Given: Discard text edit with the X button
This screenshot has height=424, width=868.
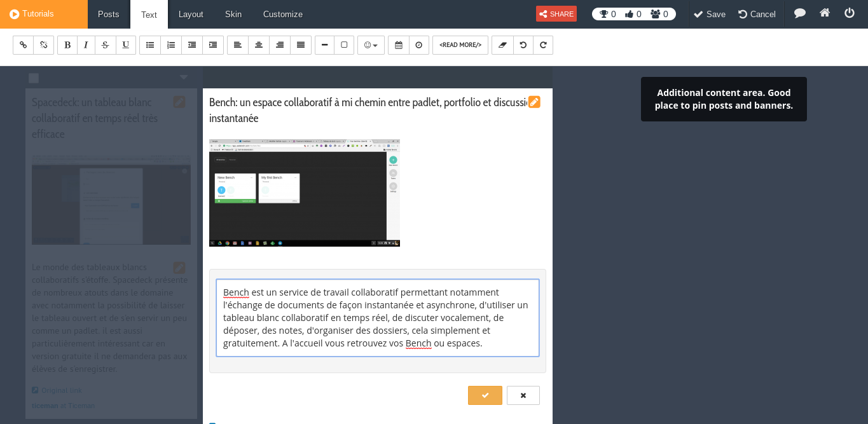Looking at the screenshot, I should (x=523, y=395).
